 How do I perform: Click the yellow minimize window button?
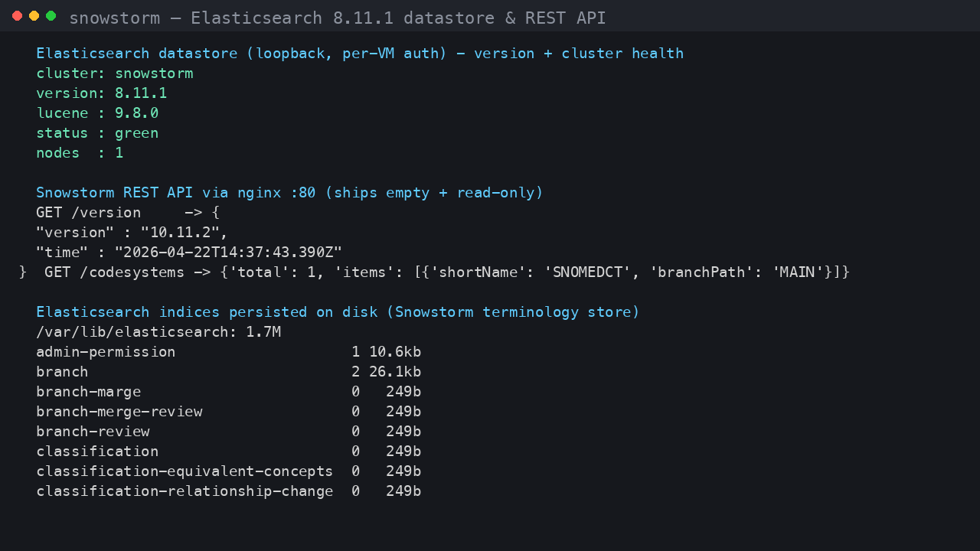tap(34, 16)
